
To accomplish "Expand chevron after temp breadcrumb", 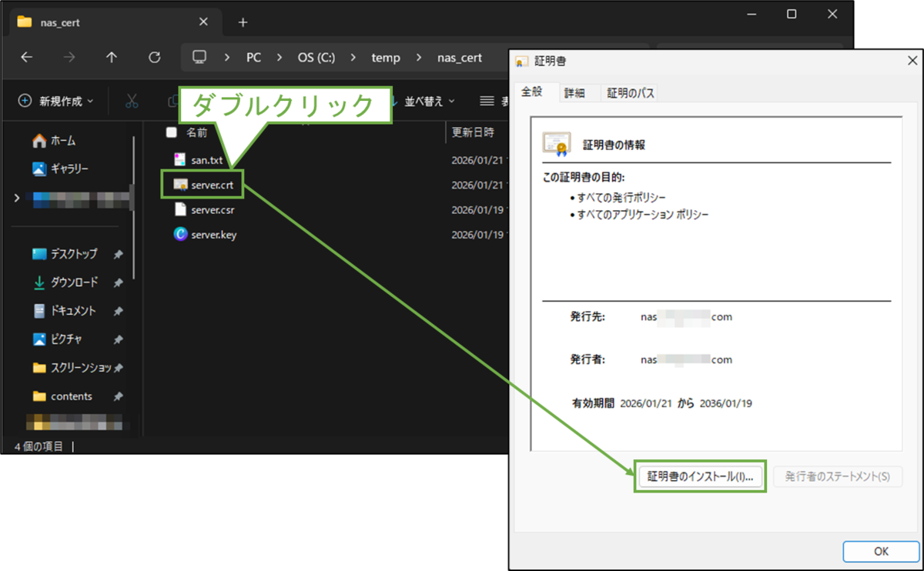I will [418, 58].
